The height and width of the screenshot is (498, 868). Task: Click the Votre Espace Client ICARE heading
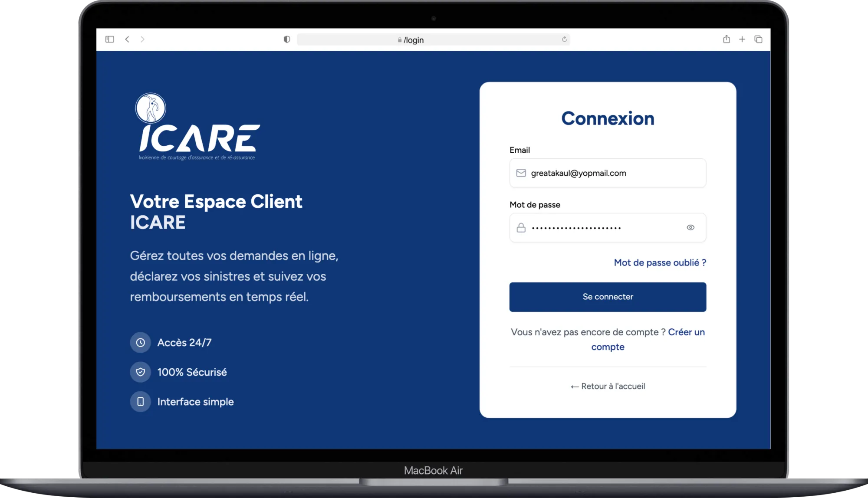pyautogui.click(x=216, y=212)
